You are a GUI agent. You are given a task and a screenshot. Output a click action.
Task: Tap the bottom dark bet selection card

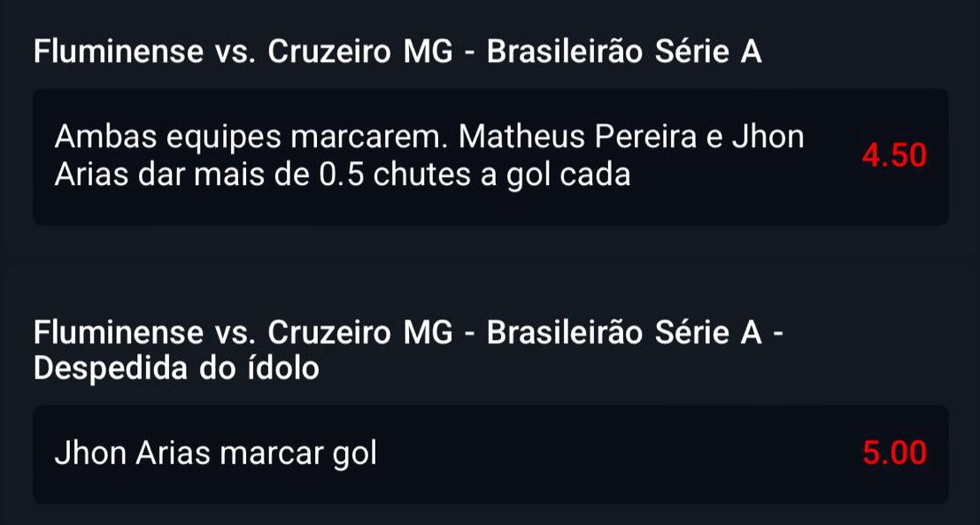point(490,452)
